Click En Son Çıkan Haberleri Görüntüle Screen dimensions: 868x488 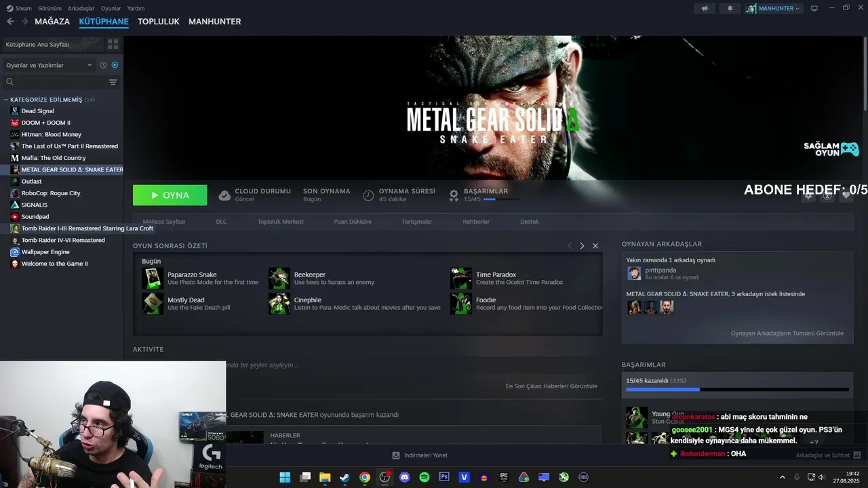[x=551, y=386]
